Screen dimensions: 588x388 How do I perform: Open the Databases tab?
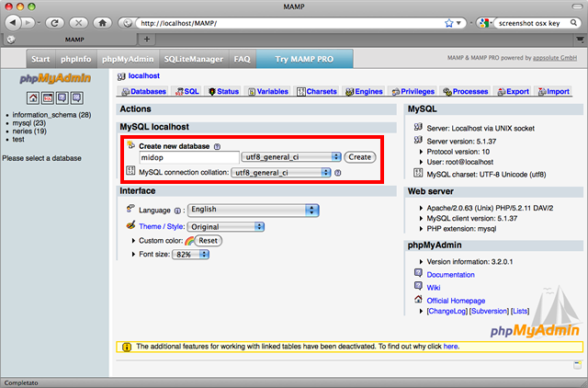coord(143,92)
